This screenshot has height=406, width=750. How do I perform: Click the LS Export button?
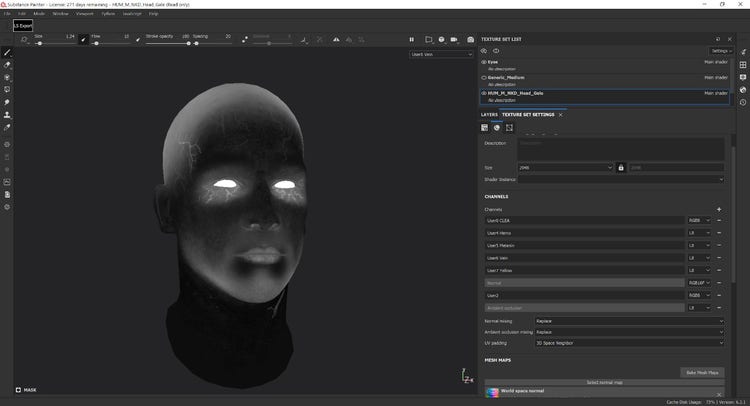coord(23,27)
